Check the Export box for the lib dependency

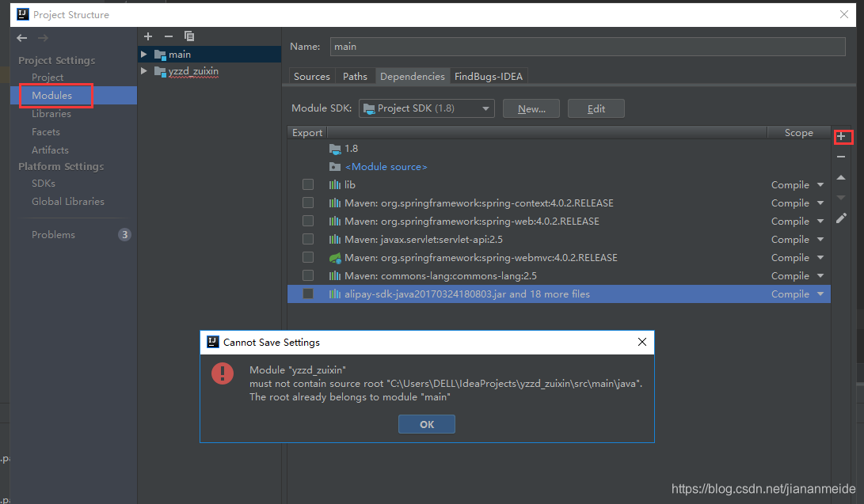[x=307, y=184]
